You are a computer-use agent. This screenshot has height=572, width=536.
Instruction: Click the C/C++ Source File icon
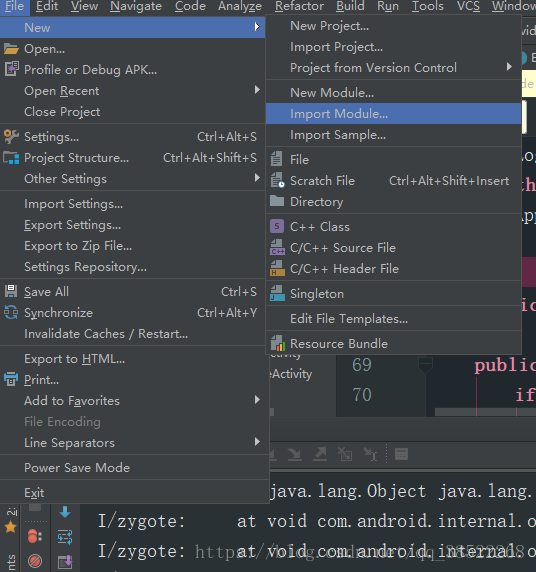tap(277, 247)
